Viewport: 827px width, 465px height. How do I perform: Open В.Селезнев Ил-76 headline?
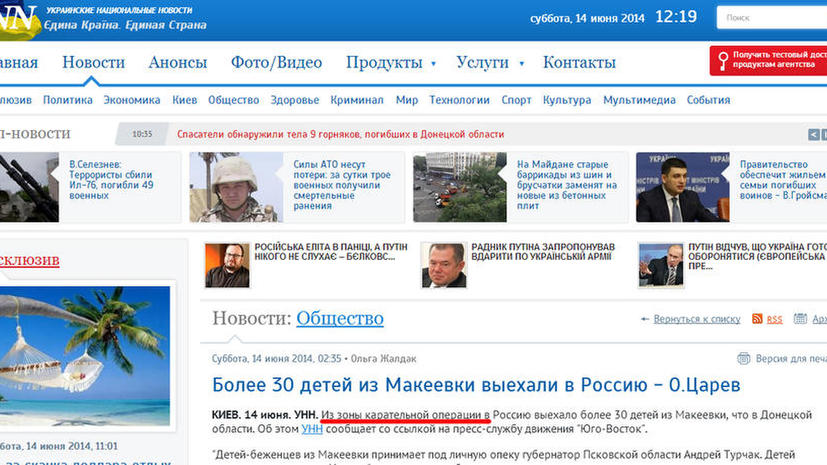(x=111, y=180)
